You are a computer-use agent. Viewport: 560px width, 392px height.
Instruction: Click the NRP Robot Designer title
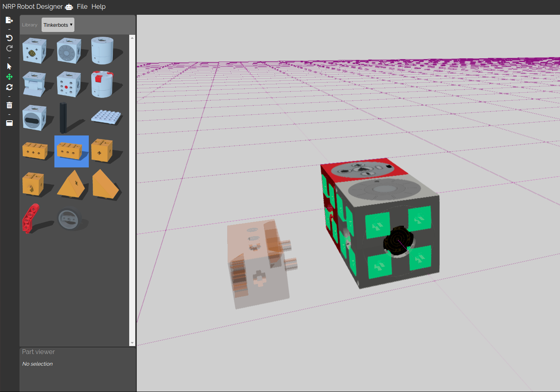[x=32, y=7]
